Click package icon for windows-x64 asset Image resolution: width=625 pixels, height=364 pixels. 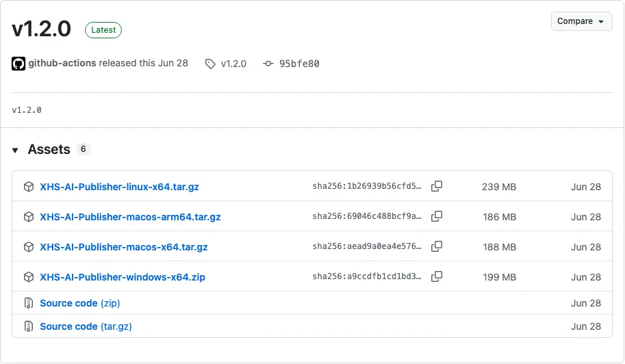(29, 277)
